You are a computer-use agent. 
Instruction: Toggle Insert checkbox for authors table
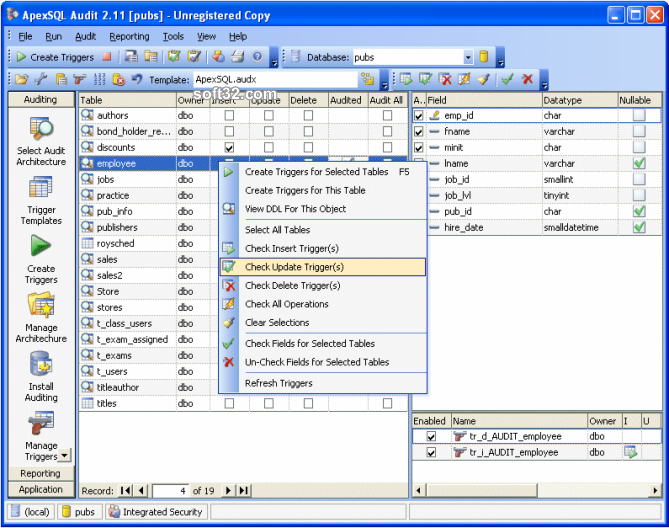[229, 116]
